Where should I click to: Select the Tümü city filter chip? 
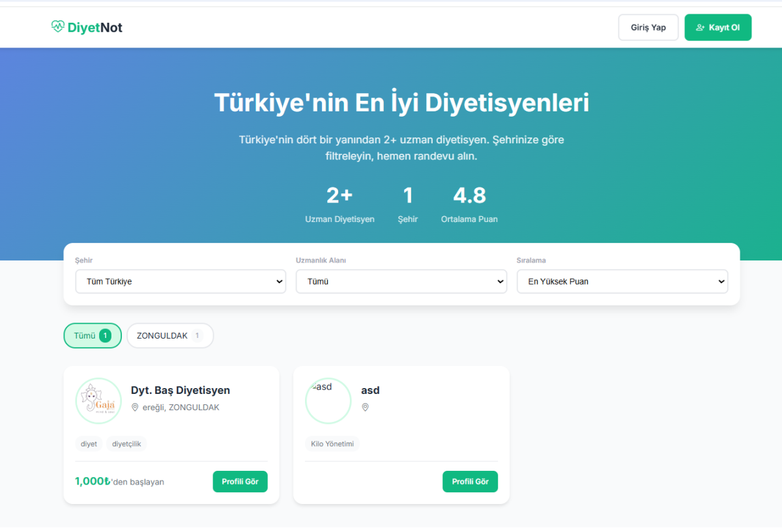[x=93, y=336]
